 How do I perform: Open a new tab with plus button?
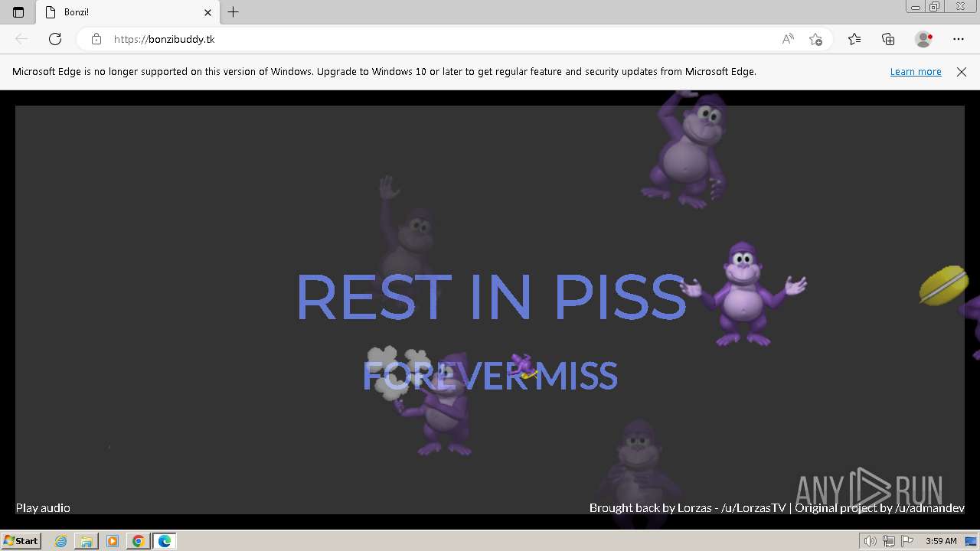[234, 12]
